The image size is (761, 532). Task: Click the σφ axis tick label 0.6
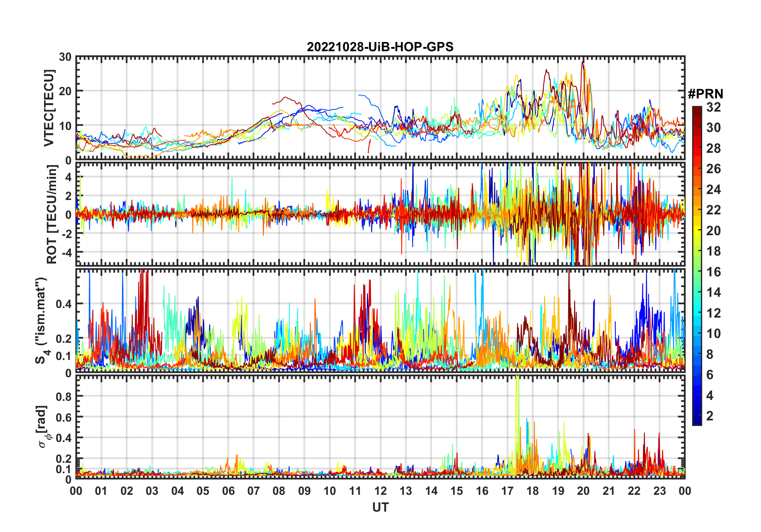coord(64,417)
